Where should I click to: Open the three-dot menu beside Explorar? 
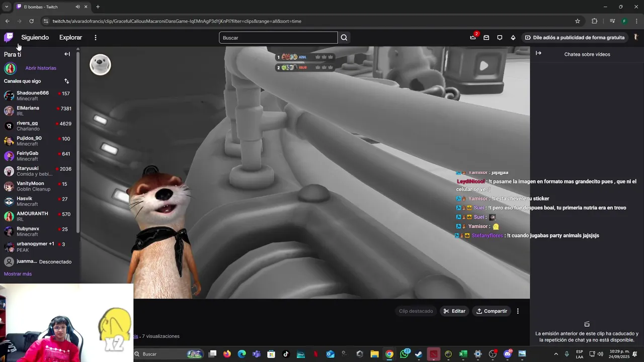tap(96, 37)
